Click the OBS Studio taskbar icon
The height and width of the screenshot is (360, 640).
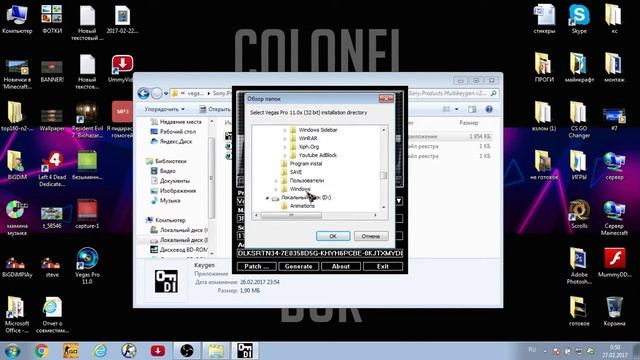tap(187, 351)
